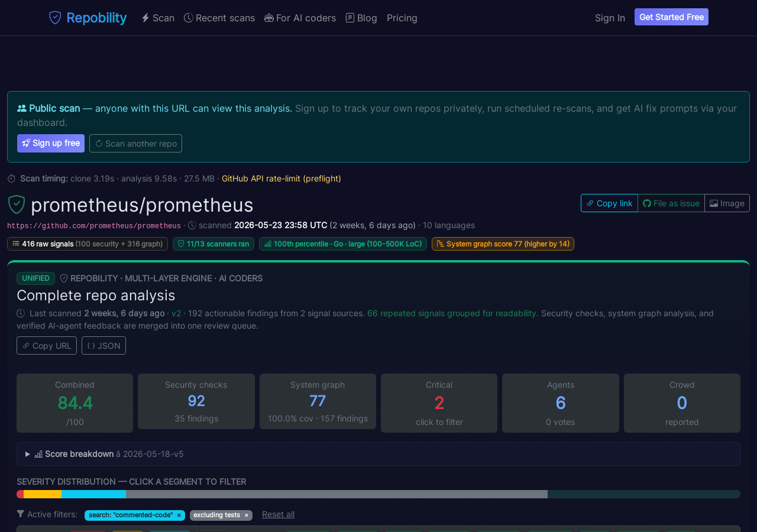Open the prometheus GitHub repository URL
Viewport: 757px width, 532px height.
coord(94,226)
